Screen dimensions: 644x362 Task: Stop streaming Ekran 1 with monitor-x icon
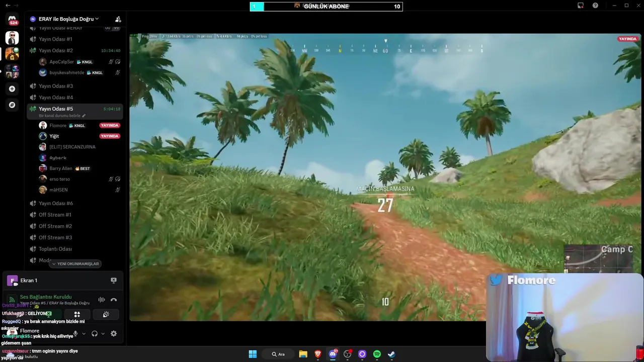[x=114, y=281]
